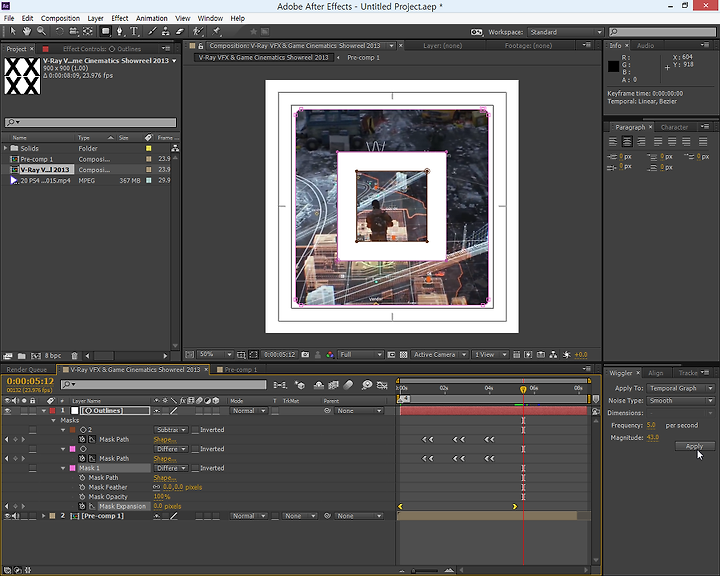Create new folder in Project panel
720x576 pixels.
point(22,356)
